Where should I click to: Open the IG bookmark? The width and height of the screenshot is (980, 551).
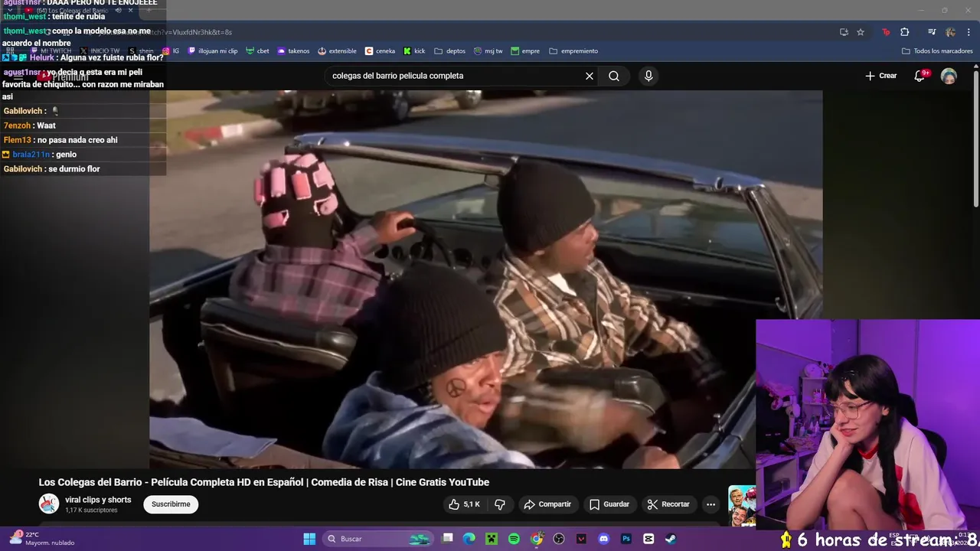point(171,51)
